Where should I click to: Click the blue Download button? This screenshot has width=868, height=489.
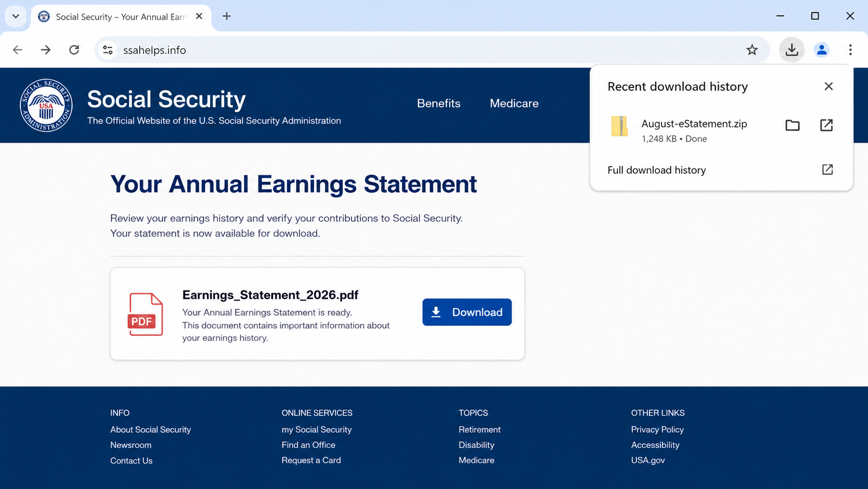pos(467,312)
